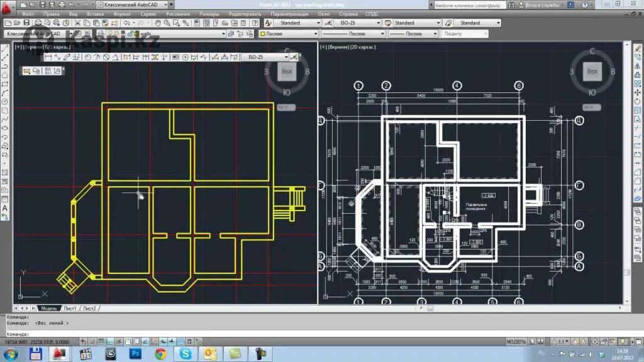Toggle Snap mode in status bar
The height and width of the screenshot is (362, 644).
tap(92, 341)
